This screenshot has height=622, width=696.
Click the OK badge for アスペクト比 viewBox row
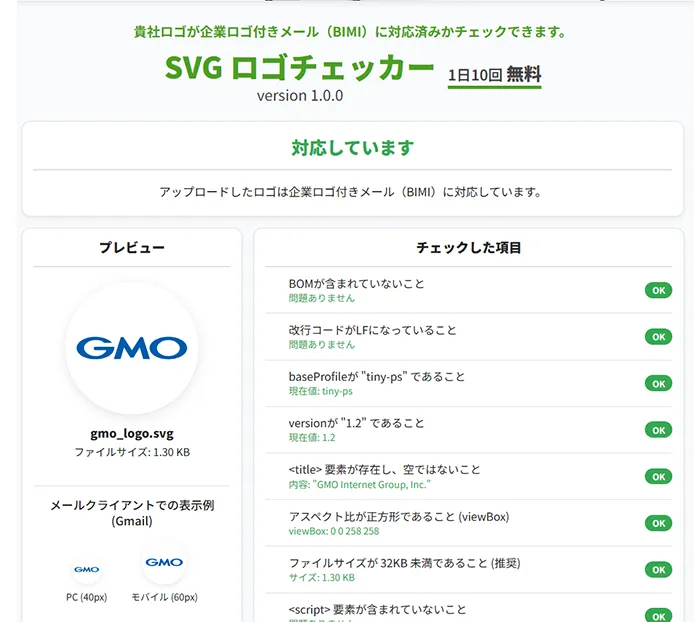pos(658,523)
